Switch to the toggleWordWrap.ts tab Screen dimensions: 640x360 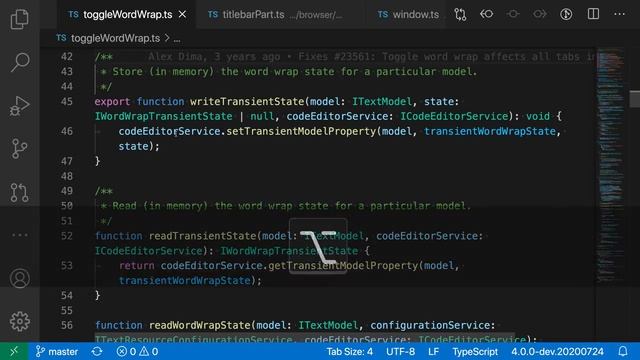click(126, 14)
